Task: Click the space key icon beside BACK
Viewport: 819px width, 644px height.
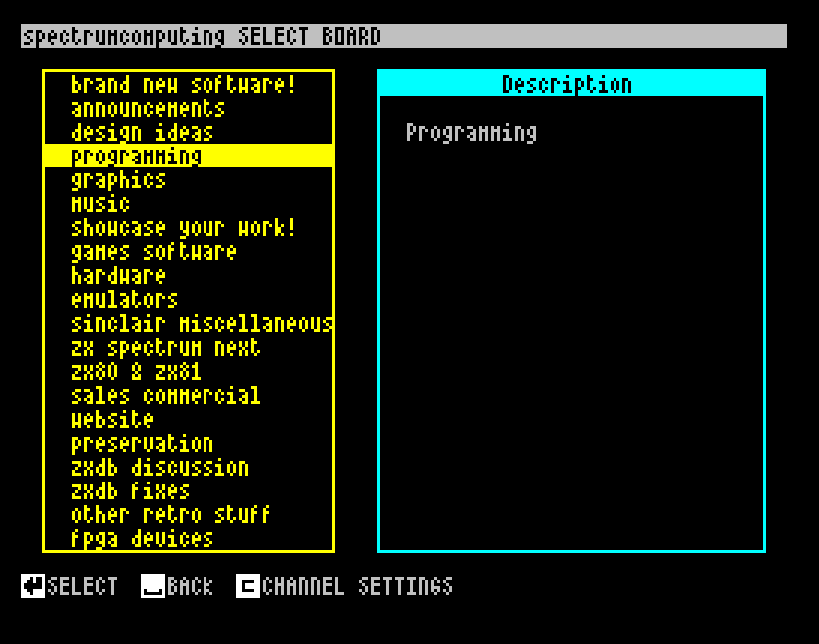Action: click(x=152, y=586)
